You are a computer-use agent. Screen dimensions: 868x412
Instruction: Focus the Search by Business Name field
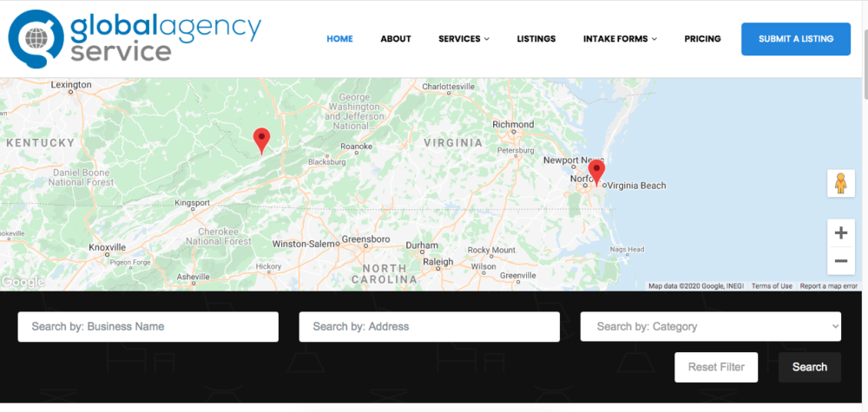[148, 326]
